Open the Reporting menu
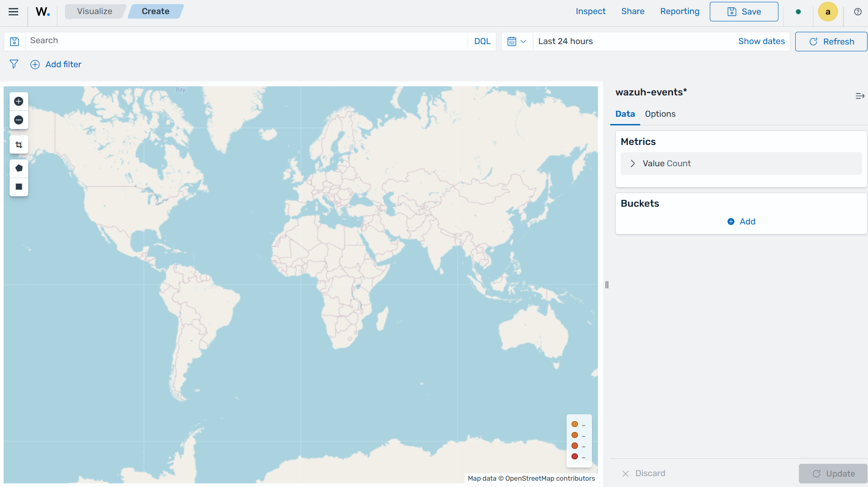 point(680,11)
